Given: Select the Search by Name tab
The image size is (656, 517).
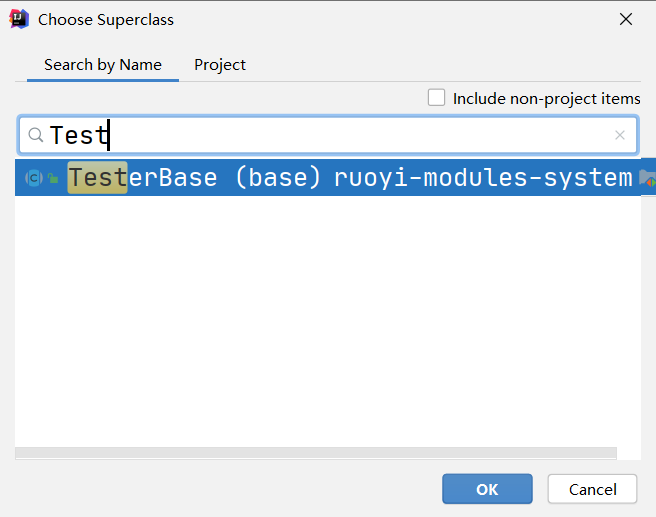Looking at the screenshot, I should (103, 65).
